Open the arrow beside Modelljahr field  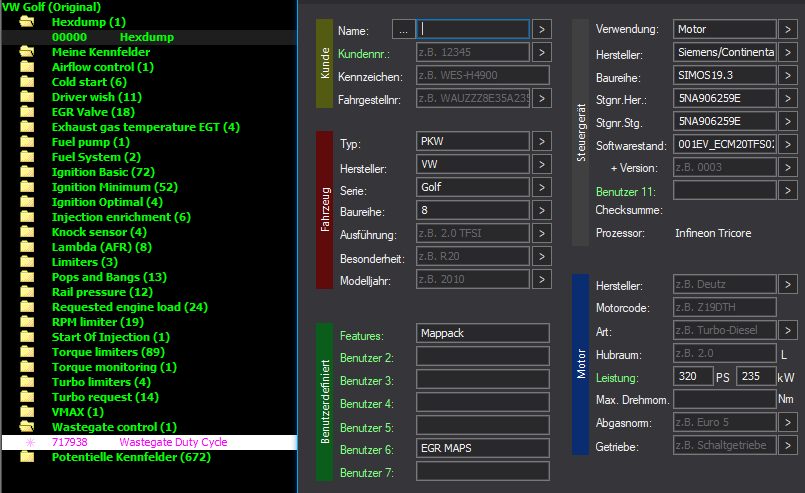(542, 279)
